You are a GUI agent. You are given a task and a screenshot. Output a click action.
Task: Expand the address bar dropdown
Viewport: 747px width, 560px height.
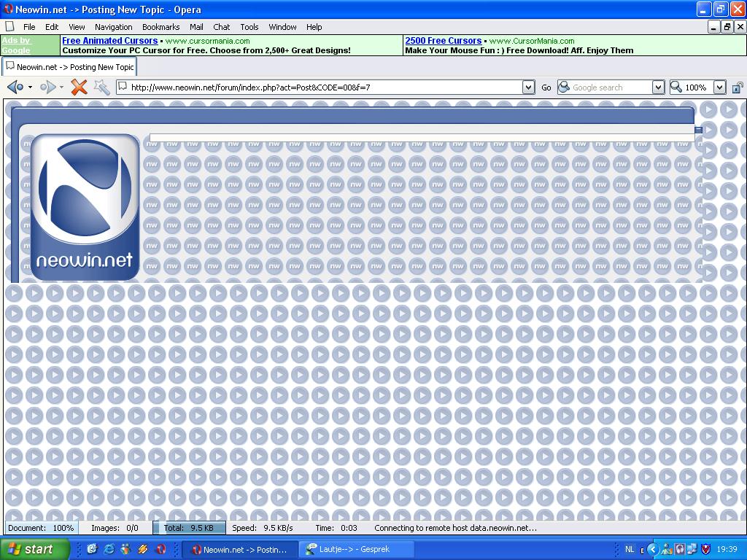528,87
